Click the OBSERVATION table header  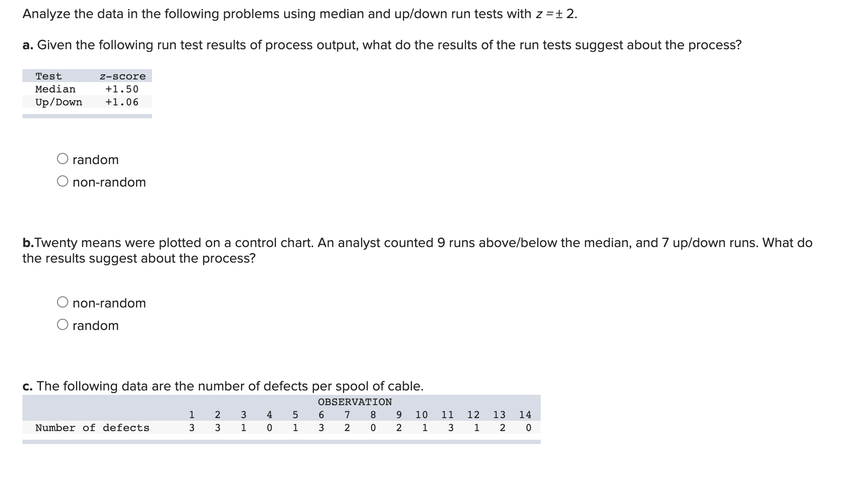coord(355,401)
